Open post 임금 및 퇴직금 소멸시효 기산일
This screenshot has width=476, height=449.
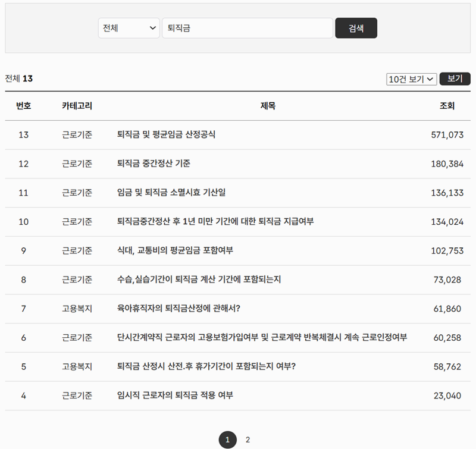point(171,192)
